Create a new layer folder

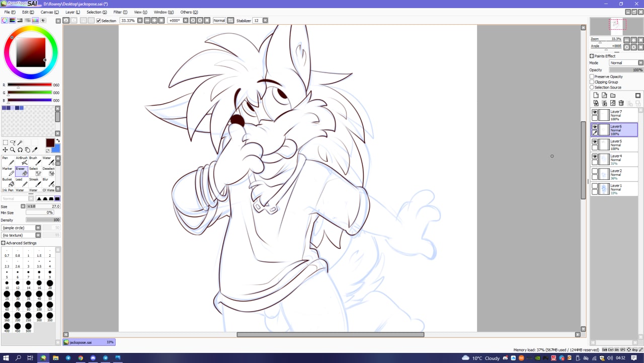613,95
